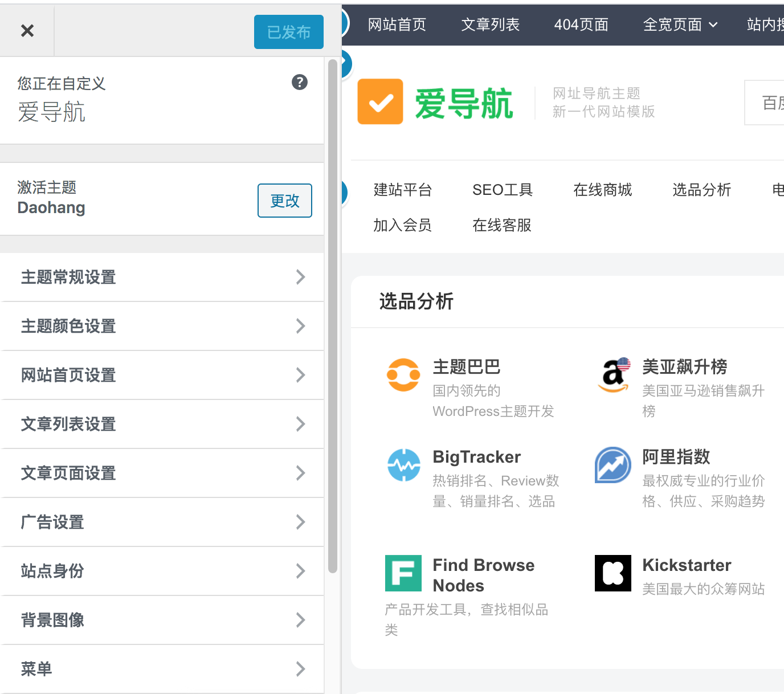Open the 全宽页面 dropdown menu
Viewport: 784px width, 694px height.
coord(680,25)
